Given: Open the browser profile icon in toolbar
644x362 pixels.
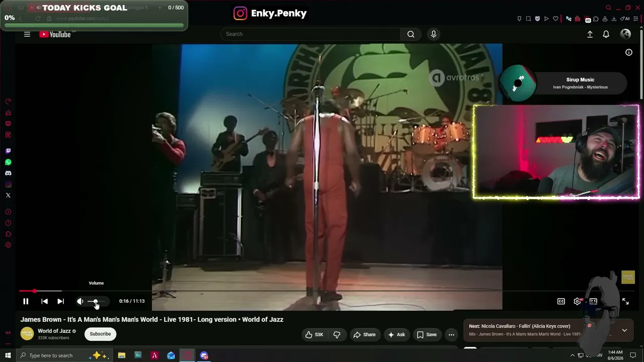Looking at the screenshot, I should click(605, 19).
